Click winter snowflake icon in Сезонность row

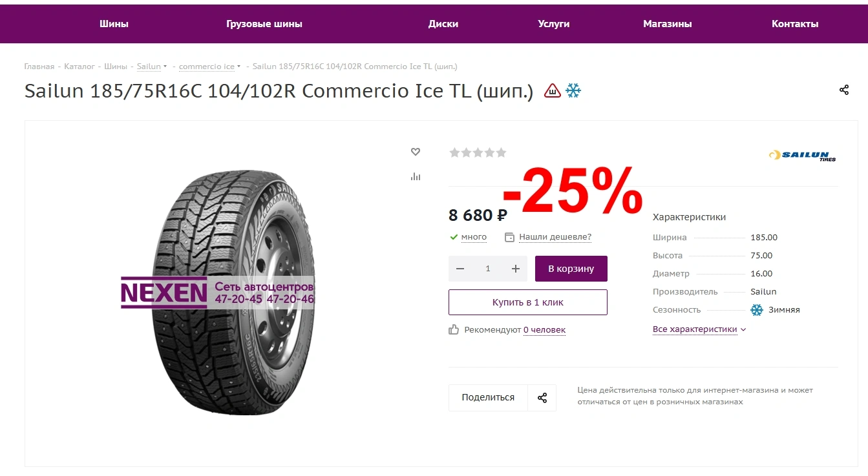tap(757, 310)
